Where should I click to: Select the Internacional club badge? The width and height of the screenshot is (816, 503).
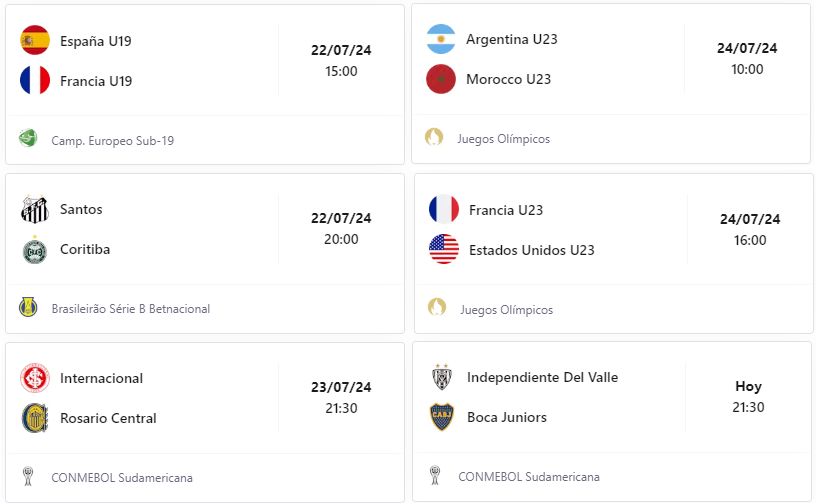pos(35,378)
